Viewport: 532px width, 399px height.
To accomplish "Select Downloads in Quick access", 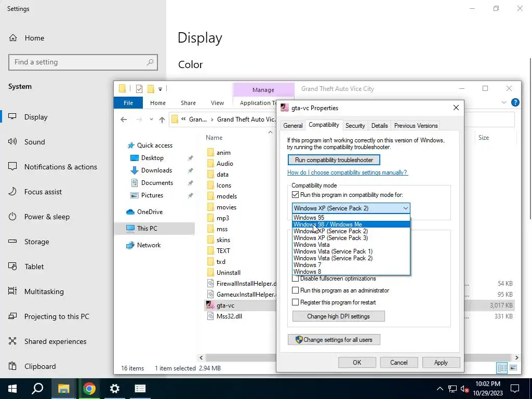I will click(156, 170).
